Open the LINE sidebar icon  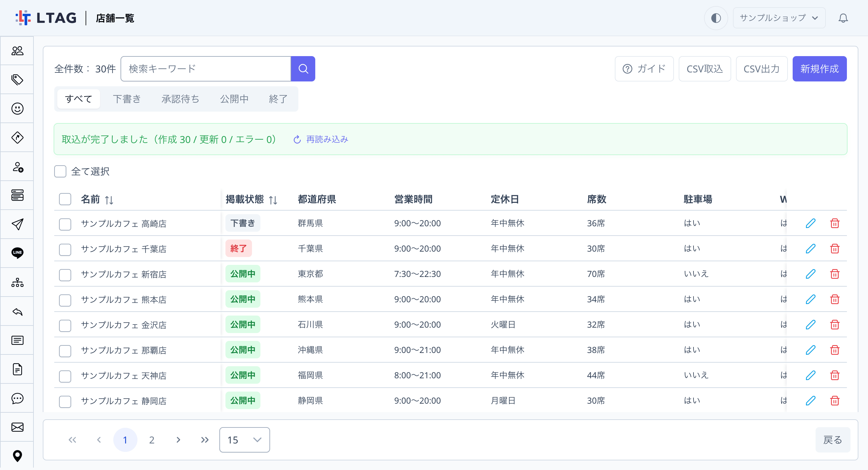click(x=17, y=253)
